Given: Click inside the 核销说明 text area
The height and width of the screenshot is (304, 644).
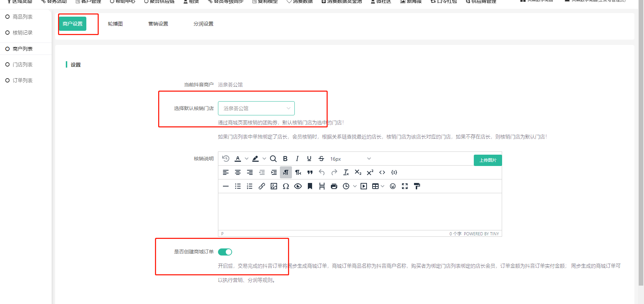Looking at the screenshot, I should [360, 211].
